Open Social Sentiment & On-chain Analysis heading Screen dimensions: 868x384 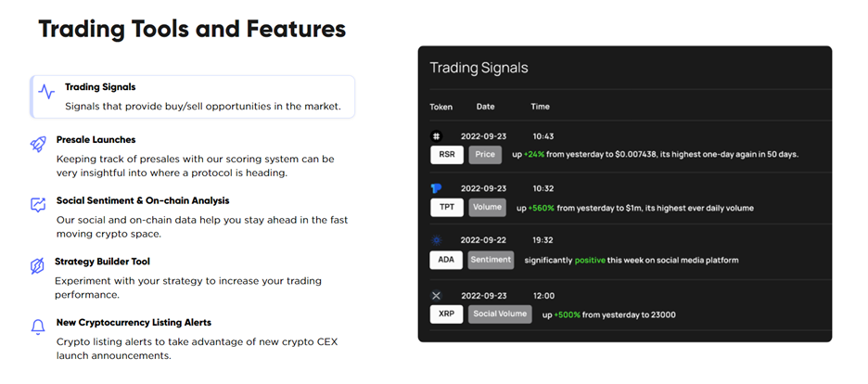(x=143, y=200)
